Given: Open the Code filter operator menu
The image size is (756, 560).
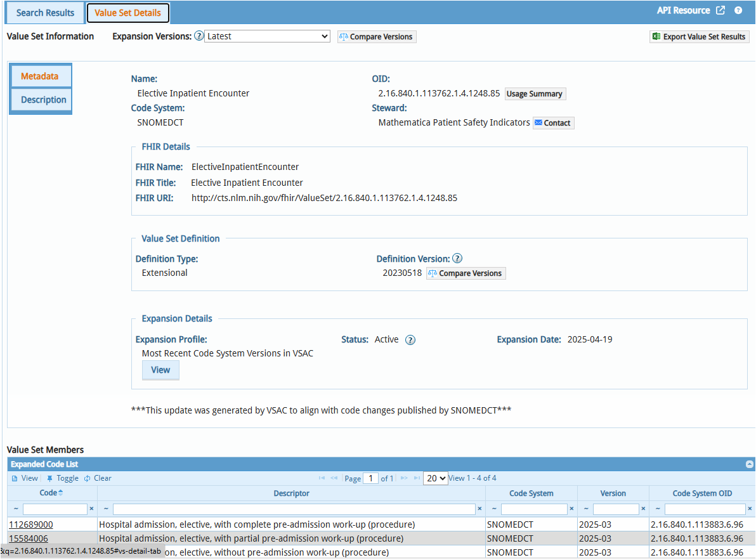Looking at the screenshot, I should click(16, 509).
